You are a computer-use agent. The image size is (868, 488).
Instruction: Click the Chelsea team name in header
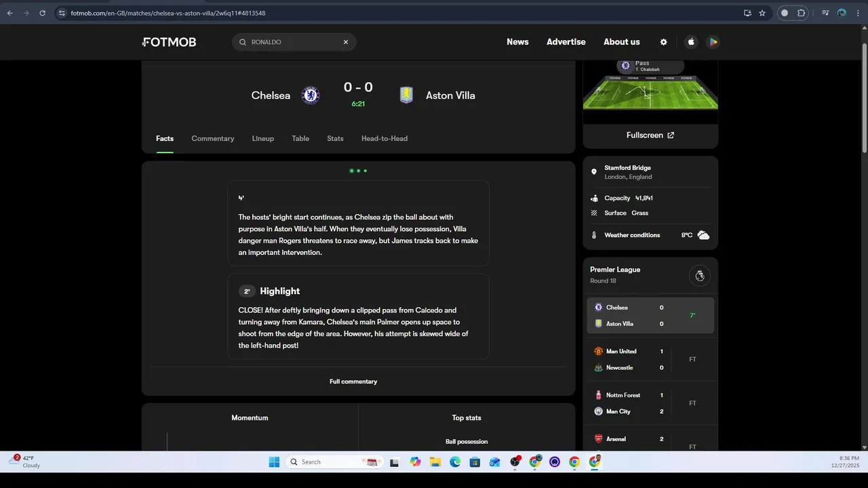tap(271, 96)
